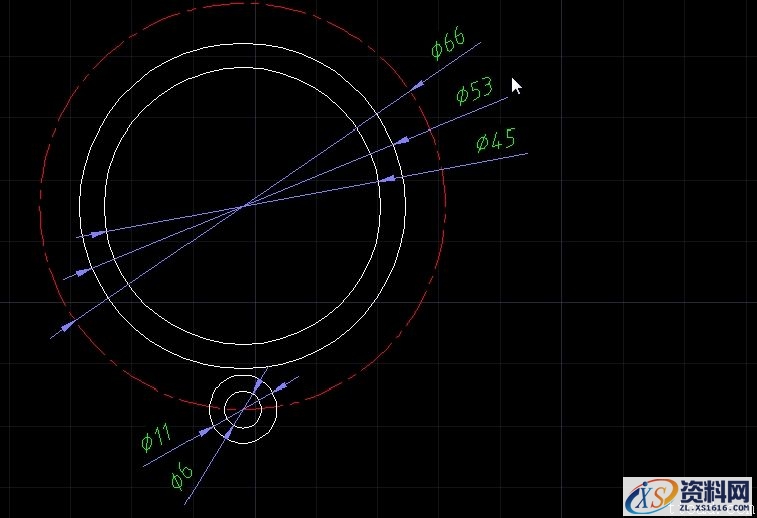The image size is (757, 518).
Task: Click the center of the small bottom circles
Action: pos(243,408)
